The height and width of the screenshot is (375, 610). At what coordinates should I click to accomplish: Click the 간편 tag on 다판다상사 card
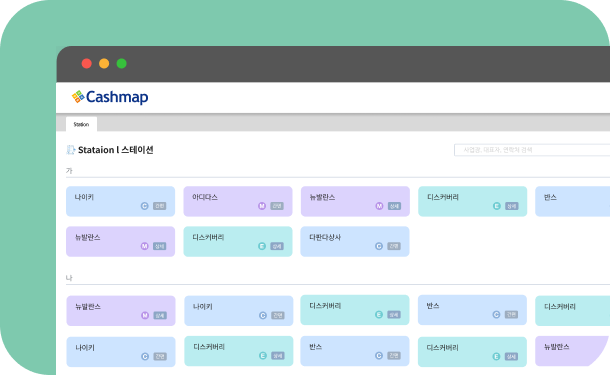[394, 246]
